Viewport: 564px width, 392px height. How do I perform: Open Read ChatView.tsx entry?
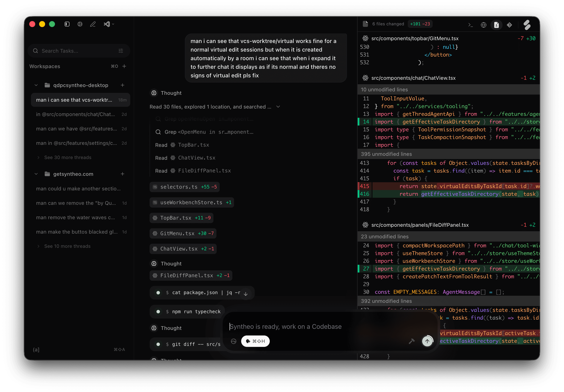[x=185, y=158]
